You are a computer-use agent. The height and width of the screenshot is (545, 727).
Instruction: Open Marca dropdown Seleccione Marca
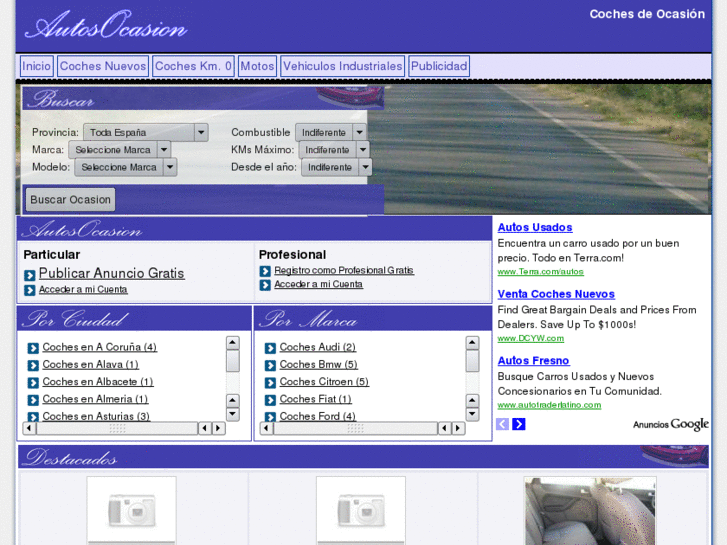click(120, 150)
